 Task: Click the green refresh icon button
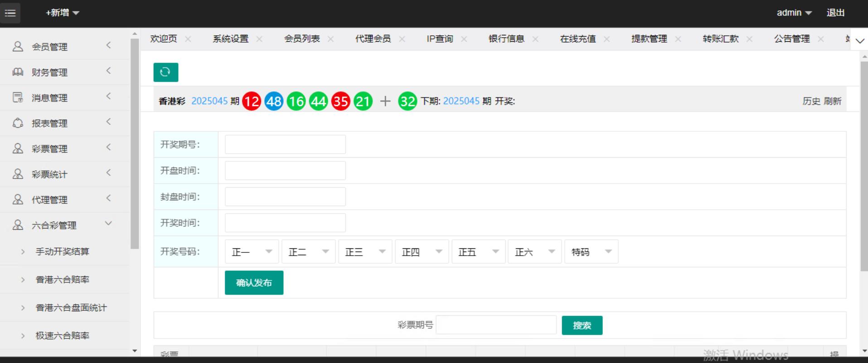point(165,72)
